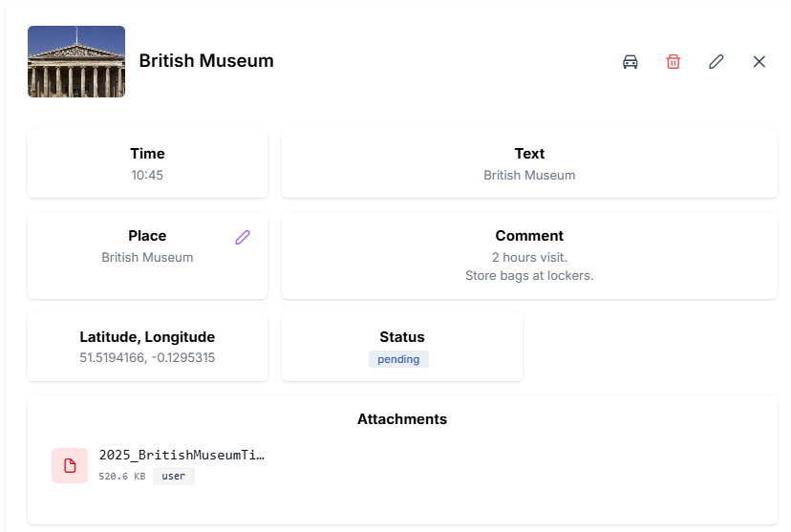
Task: Click the car directions icon
Action: pos(631,61)
